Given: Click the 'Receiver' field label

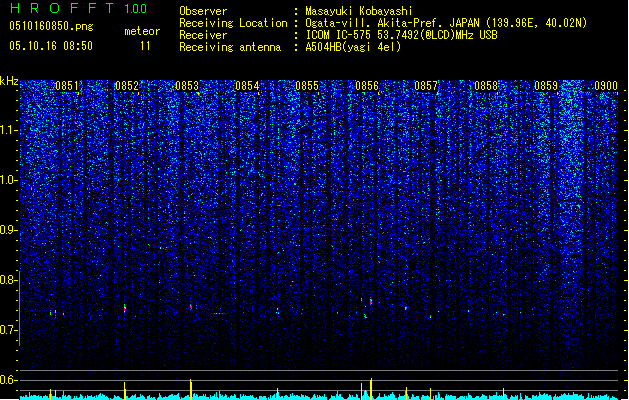Looking at the screenshot, I should (x=203, y=35).
